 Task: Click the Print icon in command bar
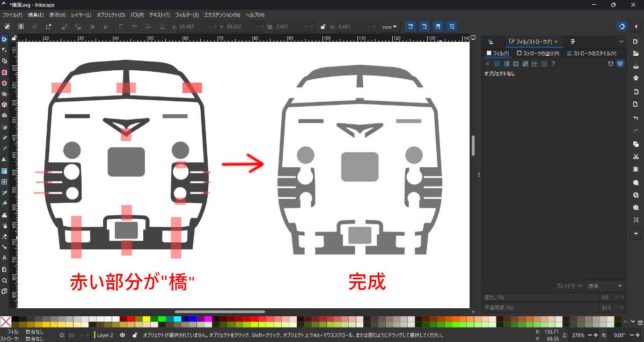[636, 78]
